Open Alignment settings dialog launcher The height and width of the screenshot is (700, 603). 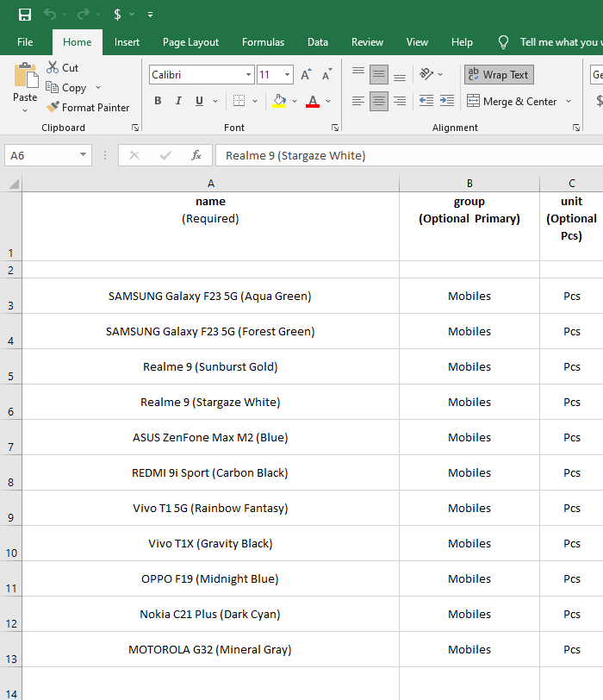pos(576,128)
